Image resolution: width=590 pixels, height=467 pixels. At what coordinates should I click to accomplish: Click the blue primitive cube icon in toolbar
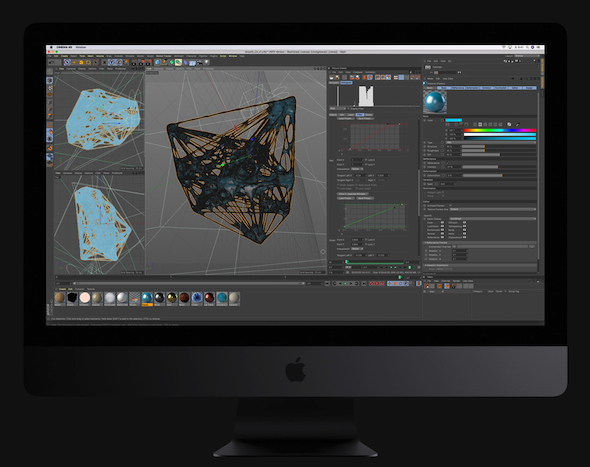tap(157, 62)
